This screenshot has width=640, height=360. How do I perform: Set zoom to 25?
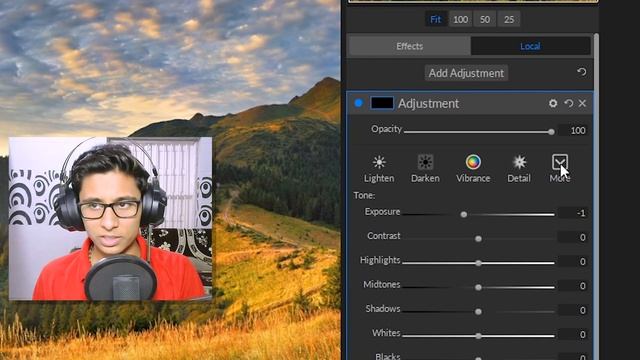point(509,19)
